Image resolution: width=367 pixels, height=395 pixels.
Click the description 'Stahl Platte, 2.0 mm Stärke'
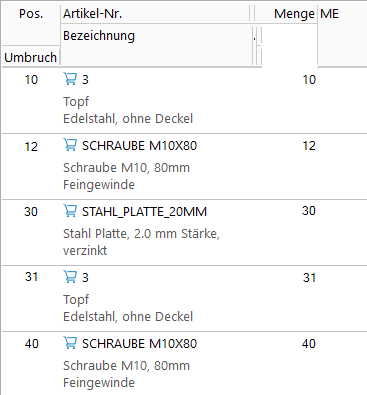[141, 234]
